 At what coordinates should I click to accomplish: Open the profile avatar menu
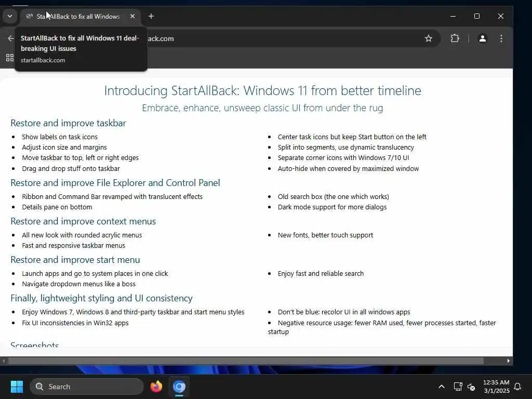482,38
